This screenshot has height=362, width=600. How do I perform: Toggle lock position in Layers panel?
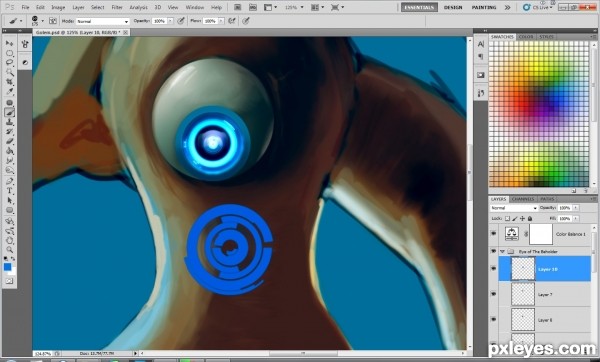pos(522,219)
